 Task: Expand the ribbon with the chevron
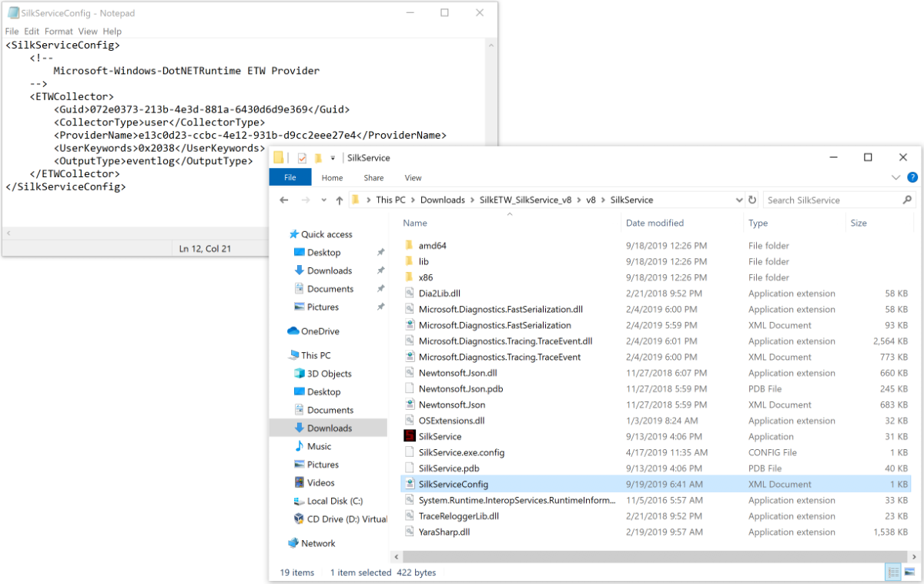coord(896,177)
